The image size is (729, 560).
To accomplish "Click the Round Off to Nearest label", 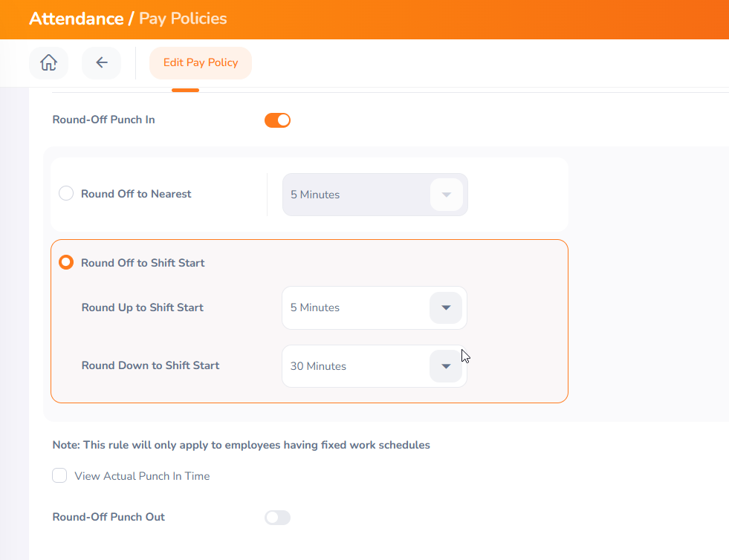I will click(x=136, y=194).
